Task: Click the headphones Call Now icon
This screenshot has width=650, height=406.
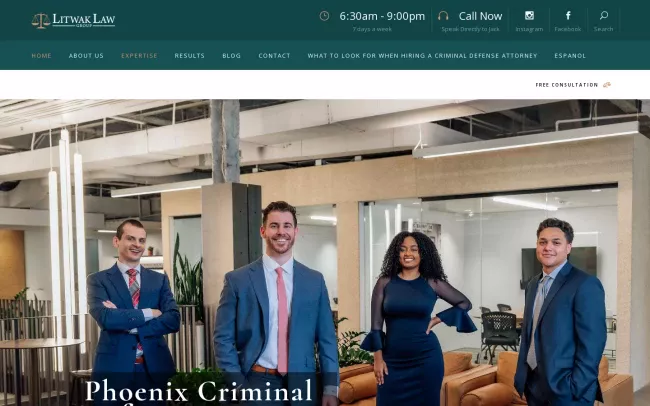Action: click(443, 16)
